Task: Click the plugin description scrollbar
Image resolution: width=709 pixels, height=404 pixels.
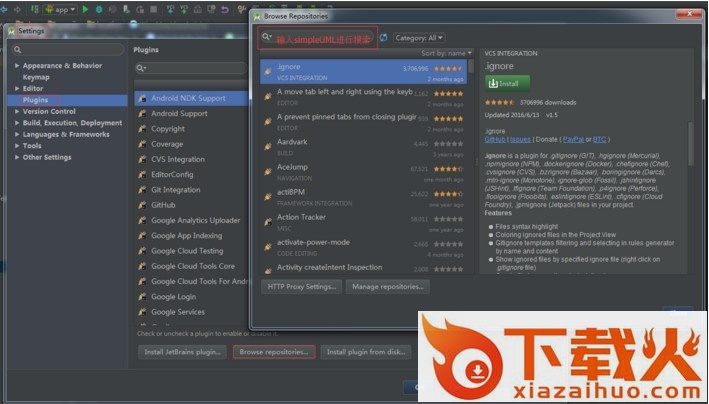Action: 690,143
